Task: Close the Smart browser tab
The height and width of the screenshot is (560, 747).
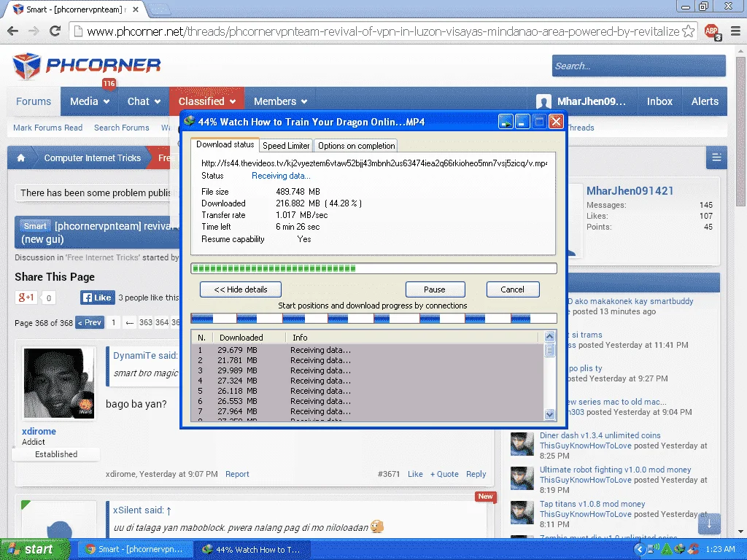Action: click(x=135, y=9)
